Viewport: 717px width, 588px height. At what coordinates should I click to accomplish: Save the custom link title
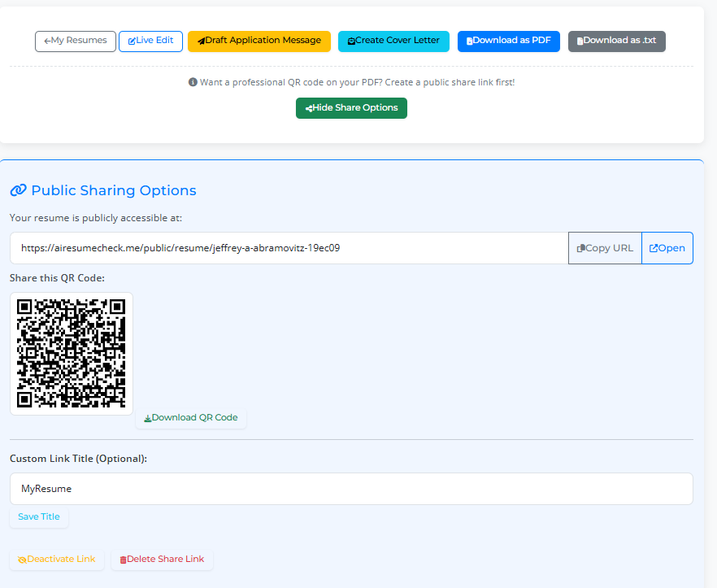pos(39,516)
